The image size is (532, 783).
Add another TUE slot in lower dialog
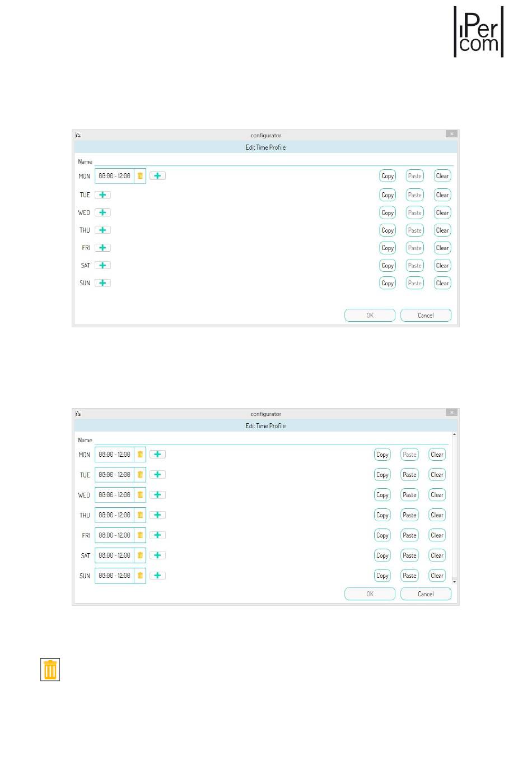tap(157, 475)
